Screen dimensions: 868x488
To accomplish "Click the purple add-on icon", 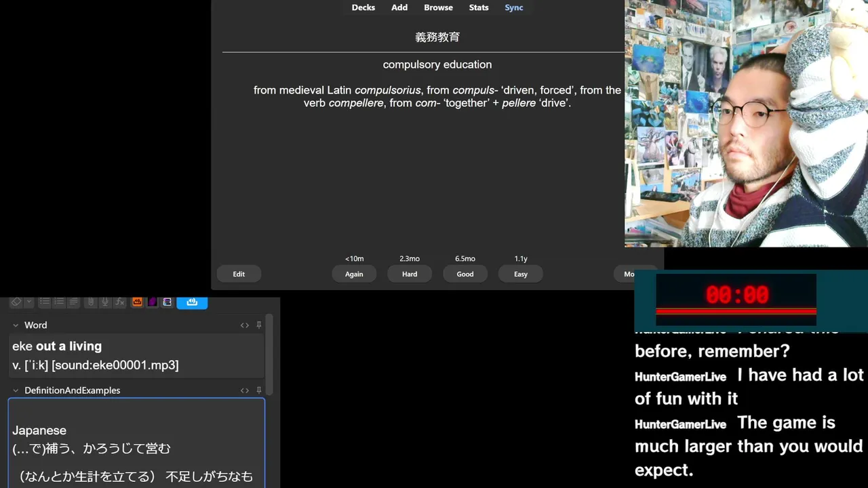I will (152, 302).
